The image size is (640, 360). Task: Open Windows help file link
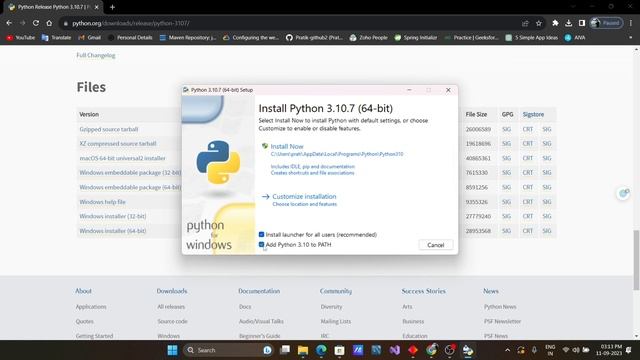click(x=102, y=202)
